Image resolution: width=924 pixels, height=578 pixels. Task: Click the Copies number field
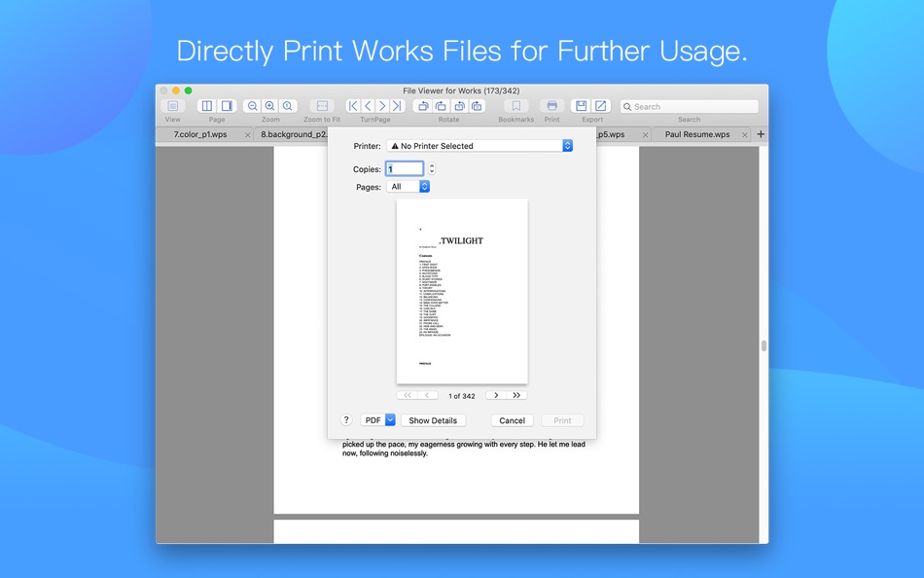(405, 168)
